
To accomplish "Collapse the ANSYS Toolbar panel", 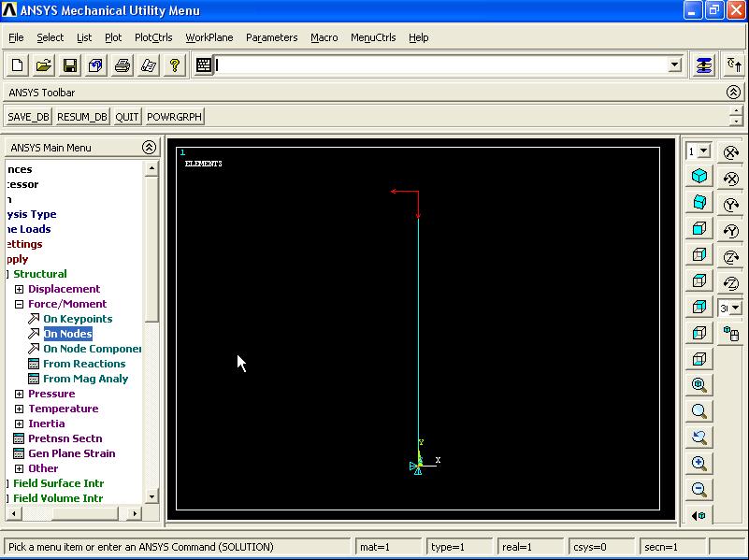I will coord(733,93).
